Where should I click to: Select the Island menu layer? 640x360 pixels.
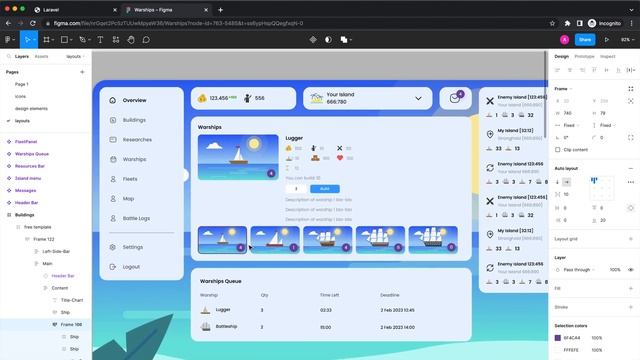pyautogui.click(x=28, y=178)
